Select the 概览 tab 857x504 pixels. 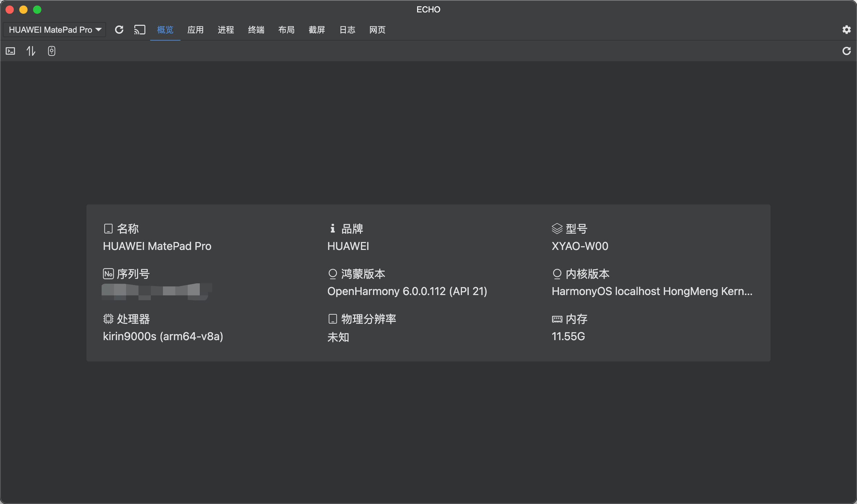165,30
